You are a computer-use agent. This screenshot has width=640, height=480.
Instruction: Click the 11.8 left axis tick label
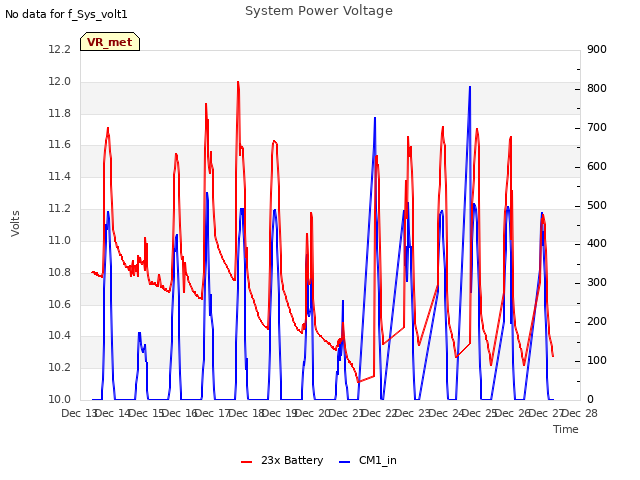point(60,113)
